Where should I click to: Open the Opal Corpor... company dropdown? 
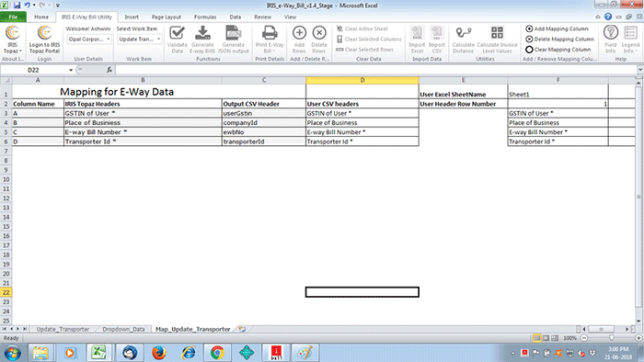(88, 39)
